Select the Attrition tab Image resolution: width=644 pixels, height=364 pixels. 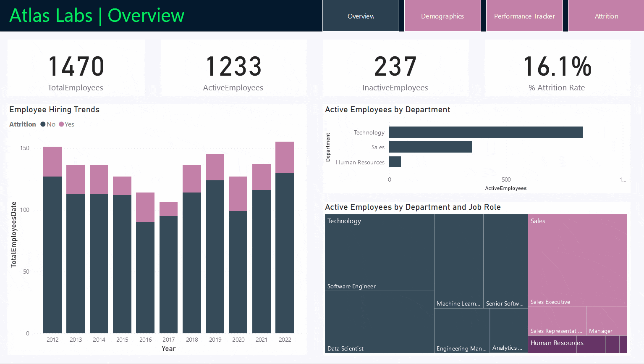click(606, 16)
